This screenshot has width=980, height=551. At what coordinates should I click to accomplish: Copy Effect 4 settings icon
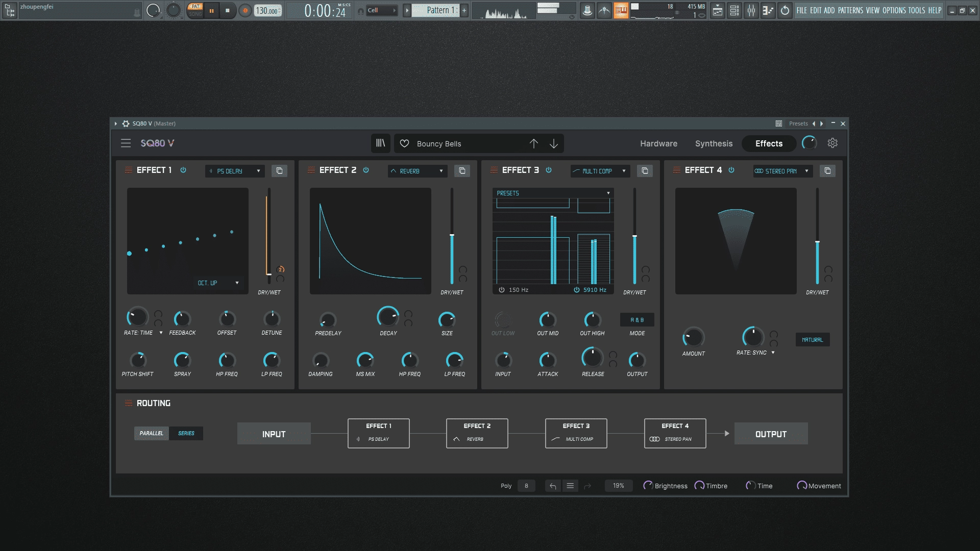click(827, 171)
